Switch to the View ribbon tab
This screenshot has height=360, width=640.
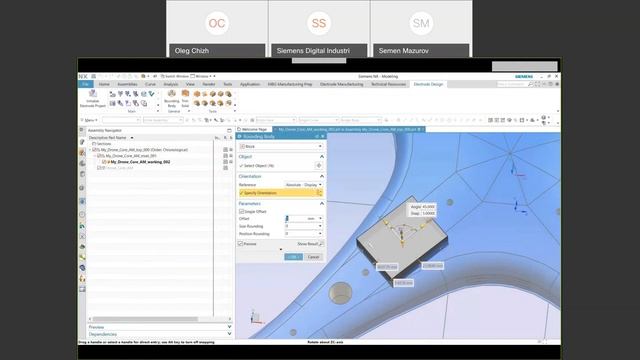pyautogui.click(x=190, y=84)
